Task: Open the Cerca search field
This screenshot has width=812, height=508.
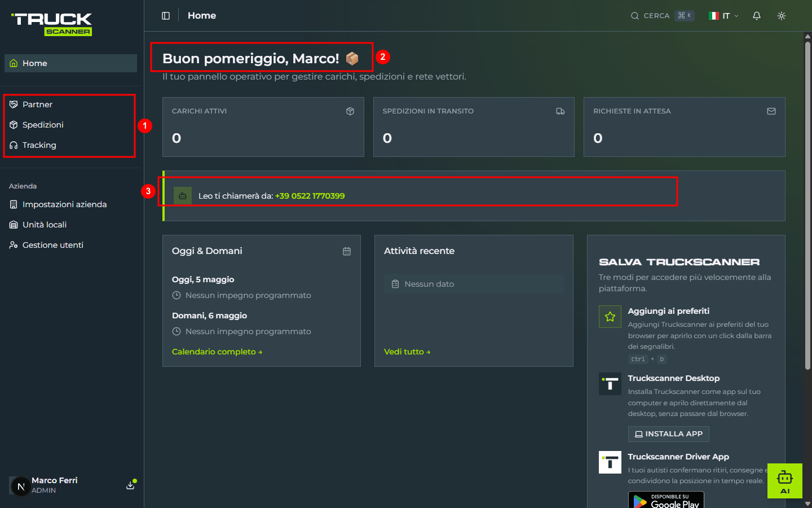Action: point(662,16)
